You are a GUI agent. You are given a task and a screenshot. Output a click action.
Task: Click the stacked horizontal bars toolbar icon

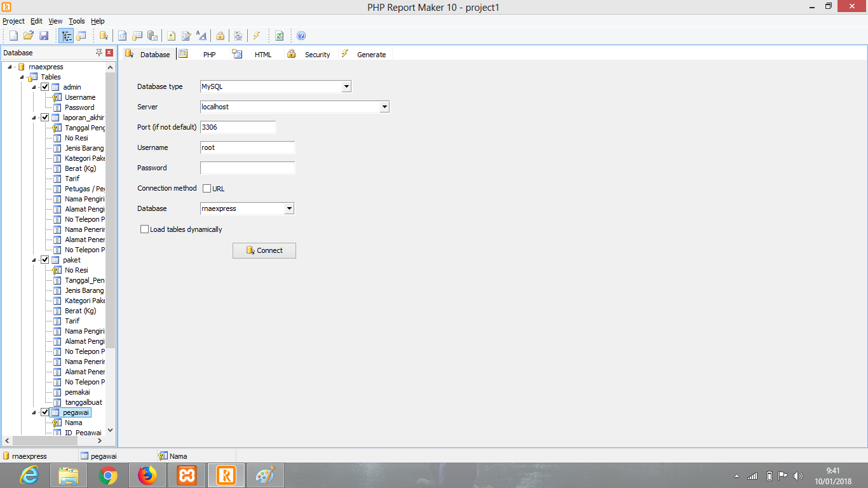[238, 36]
